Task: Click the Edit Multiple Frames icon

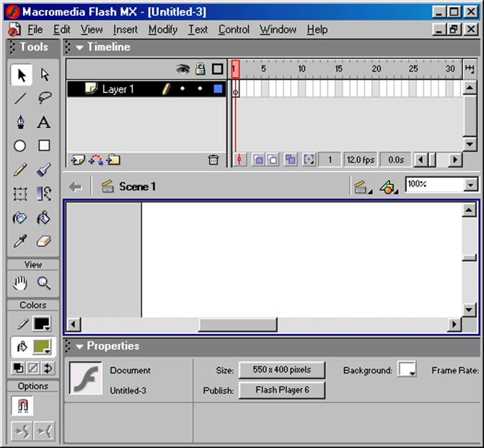Action: click(290, 159)
